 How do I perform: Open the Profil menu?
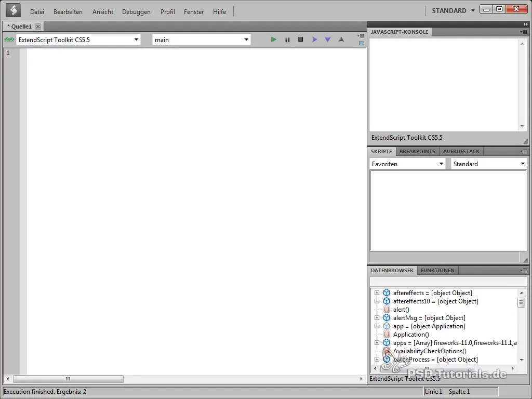pyautogui.click(x=168, y=12)
